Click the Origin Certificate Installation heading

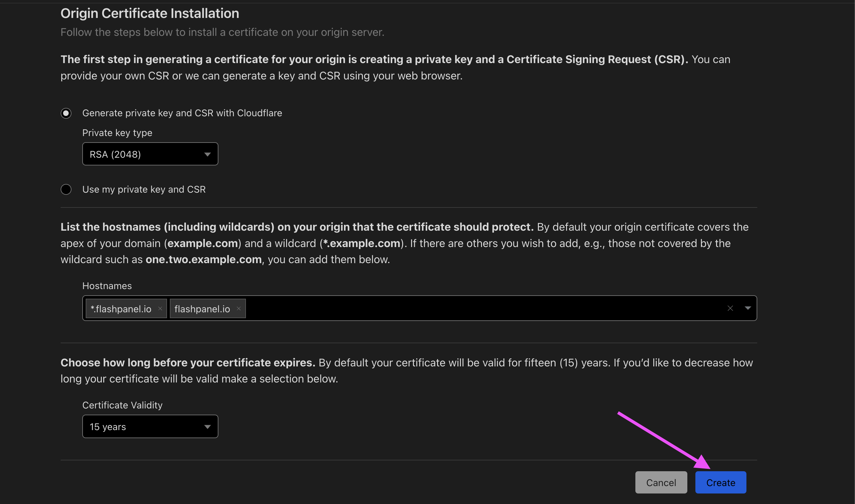[x=150, y=14]
